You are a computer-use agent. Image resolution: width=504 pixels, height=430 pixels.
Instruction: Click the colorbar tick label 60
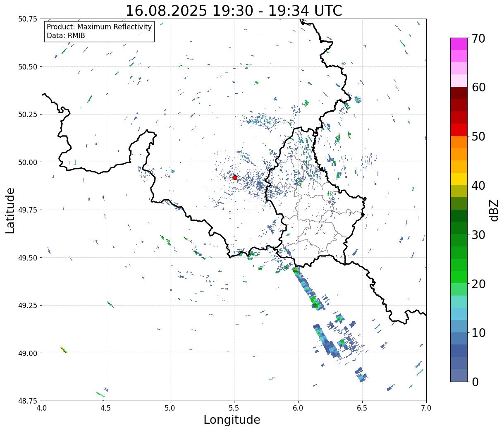coord(478,87)
